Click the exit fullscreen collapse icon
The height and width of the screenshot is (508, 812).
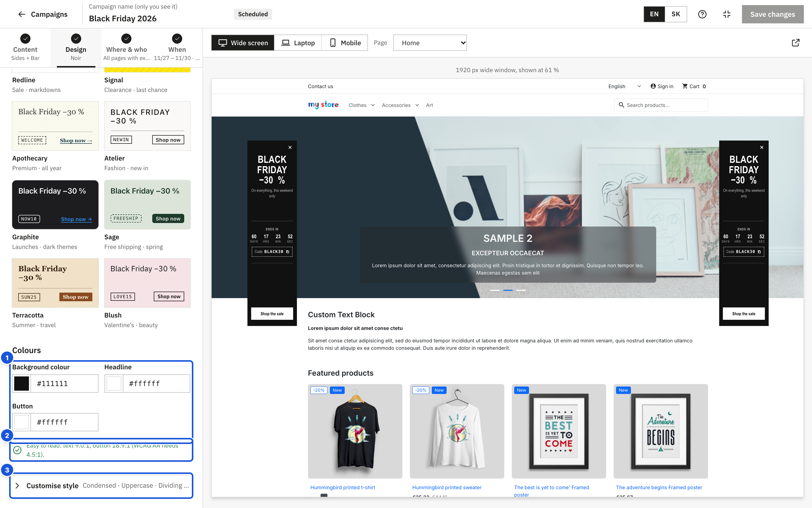pyautogui.click(x=726, y=14)
